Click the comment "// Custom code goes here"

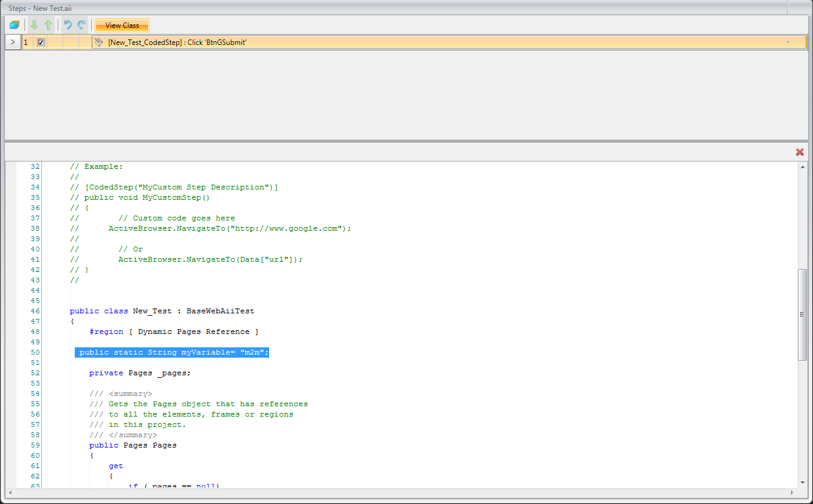point(177,218)
